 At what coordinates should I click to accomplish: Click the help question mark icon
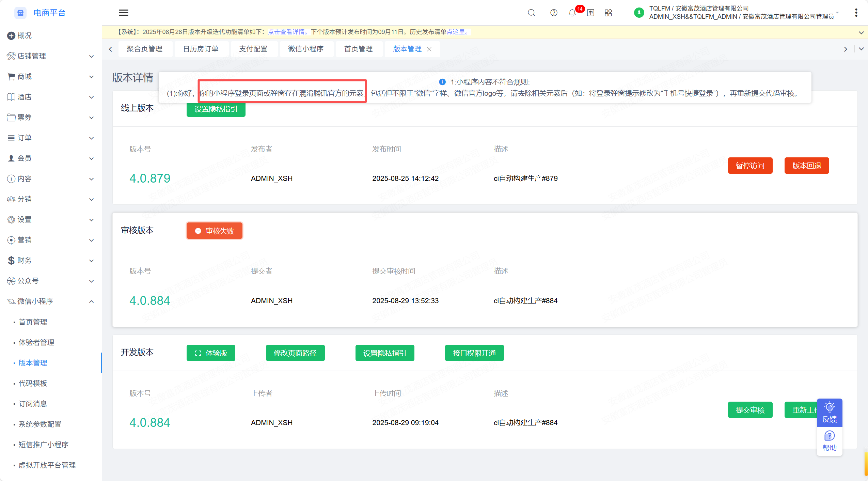(x=554, y=13)
